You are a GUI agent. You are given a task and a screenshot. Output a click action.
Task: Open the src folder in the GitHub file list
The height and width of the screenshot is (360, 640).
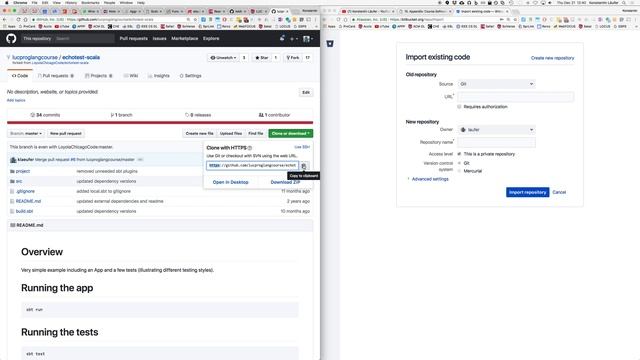tap(19, 181)
